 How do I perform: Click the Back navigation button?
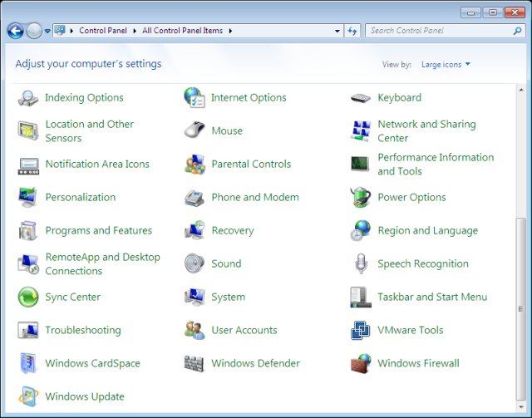click(15, 31)
